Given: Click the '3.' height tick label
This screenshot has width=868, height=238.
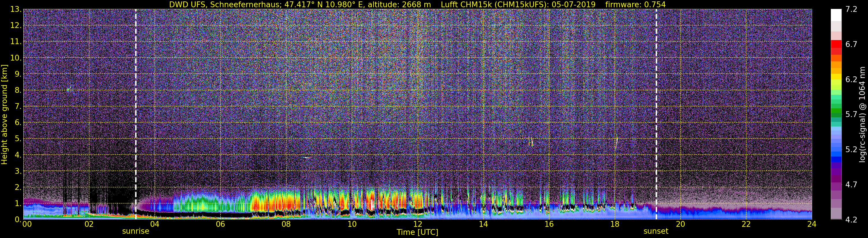Looking at the screenshot, I should point(18,171).
